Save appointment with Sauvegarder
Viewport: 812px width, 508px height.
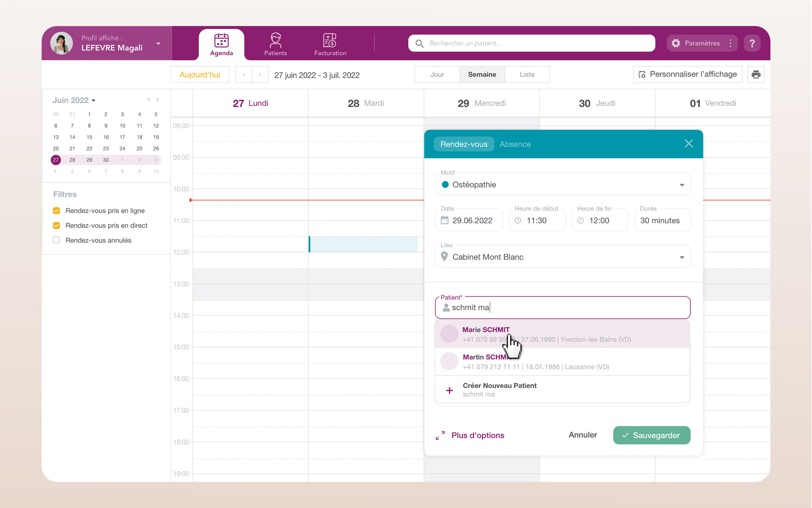click(652, 435)
